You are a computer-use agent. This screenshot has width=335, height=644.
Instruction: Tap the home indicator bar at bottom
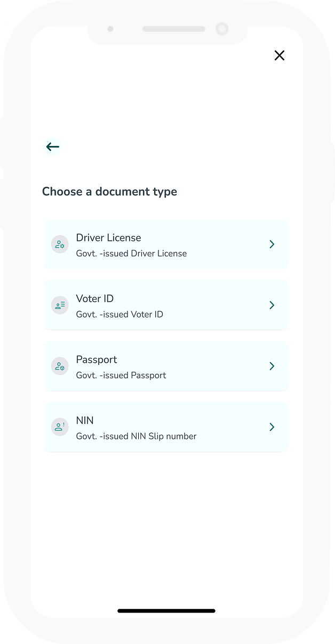point(166,610)
